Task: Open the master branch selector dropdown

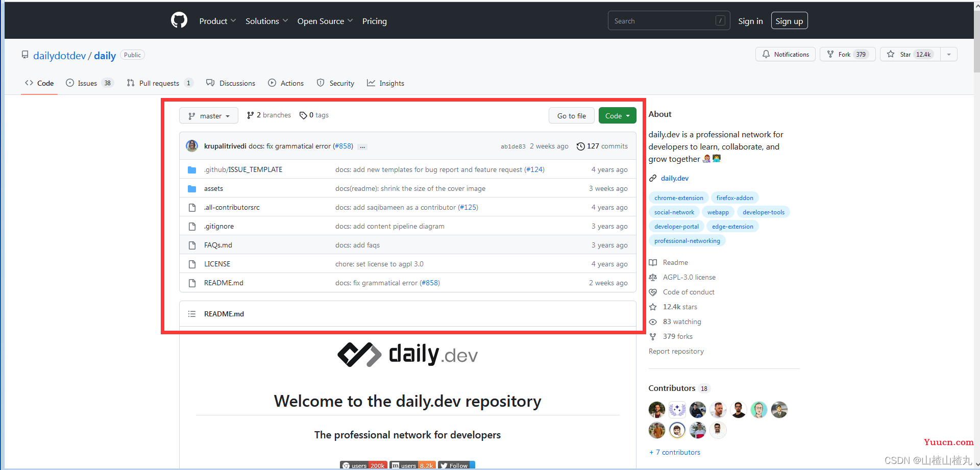Action: pyautogui.click(x=209, y=116)
